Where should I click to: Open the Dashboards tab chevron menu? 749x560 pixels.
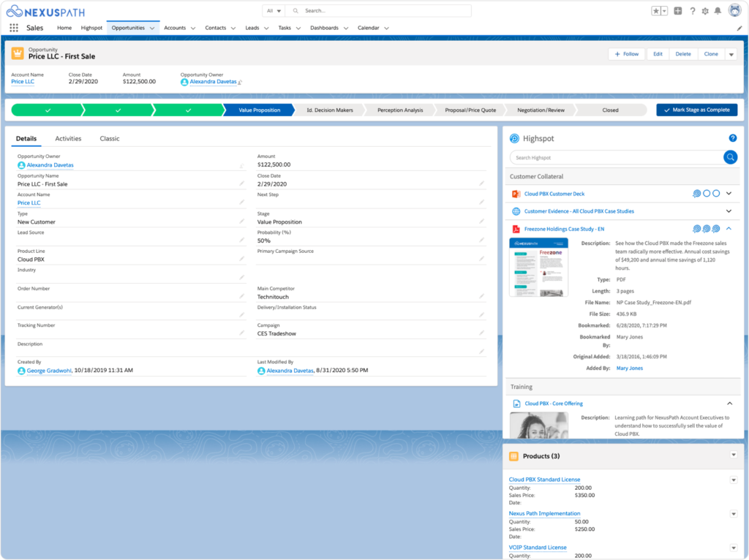pyautogui.click(x=346, y=29)
